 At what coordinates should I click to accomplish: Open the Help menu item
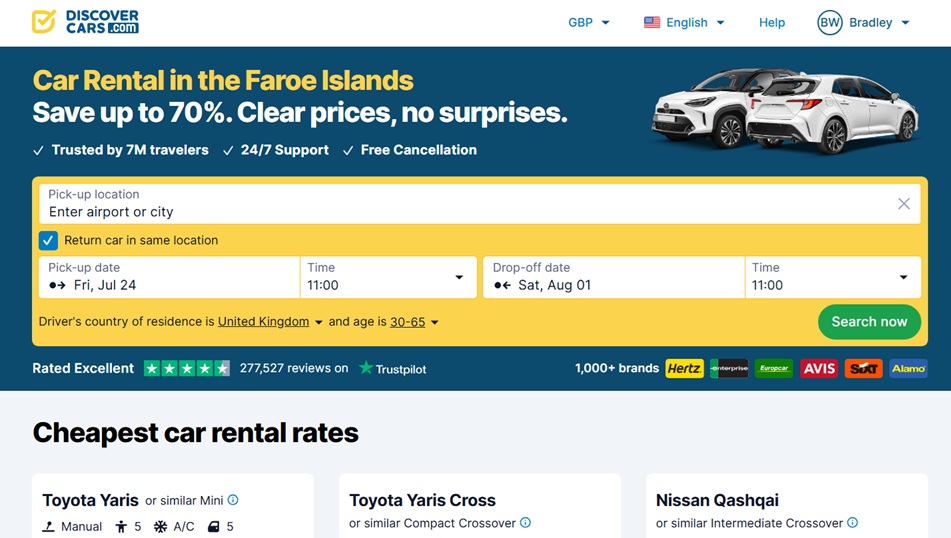tap(771, 22)
